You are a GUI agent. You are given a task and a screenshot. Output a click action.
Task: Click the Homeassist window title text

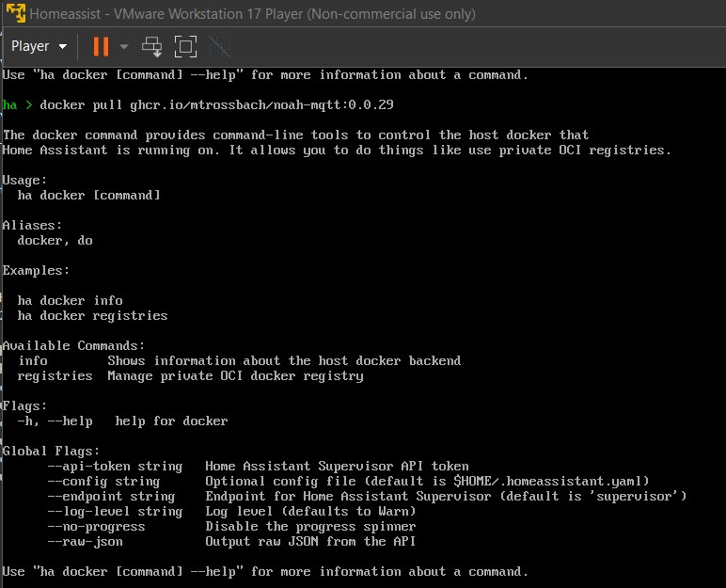[x=252, y=14]
